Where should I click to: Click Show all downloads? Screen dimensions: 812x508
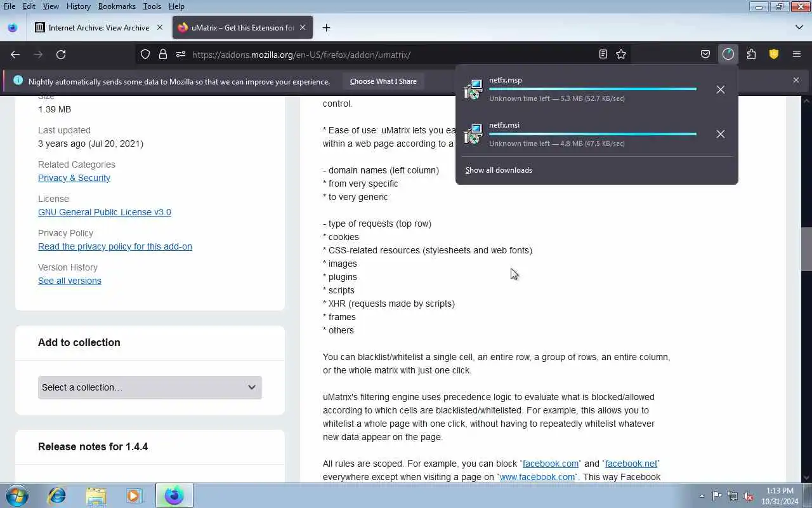pyautogui.click(x=499, y=170)
